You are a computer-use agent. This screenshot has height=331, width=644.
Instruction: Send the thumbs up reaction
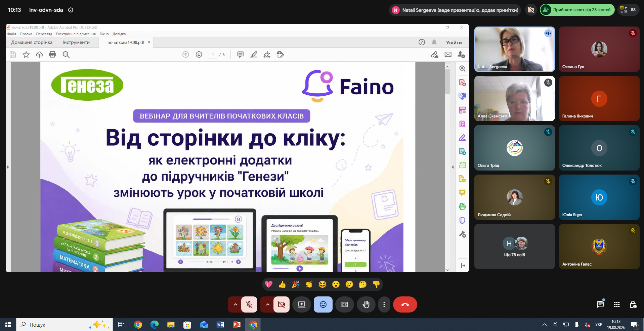282,284
